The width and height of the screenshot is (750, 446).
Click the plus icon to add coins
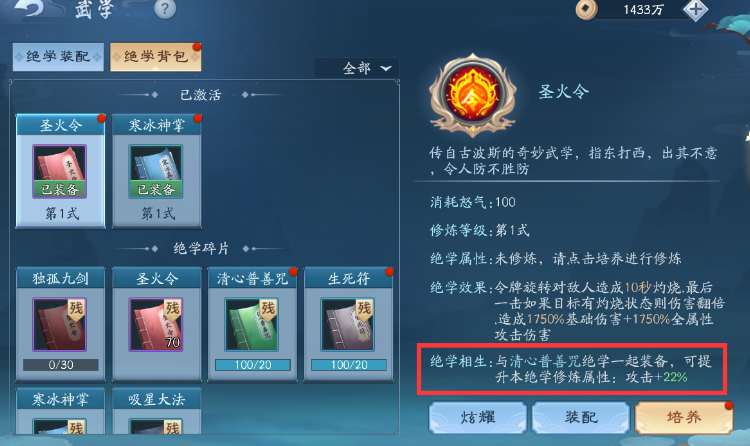[x=695, y=9]
